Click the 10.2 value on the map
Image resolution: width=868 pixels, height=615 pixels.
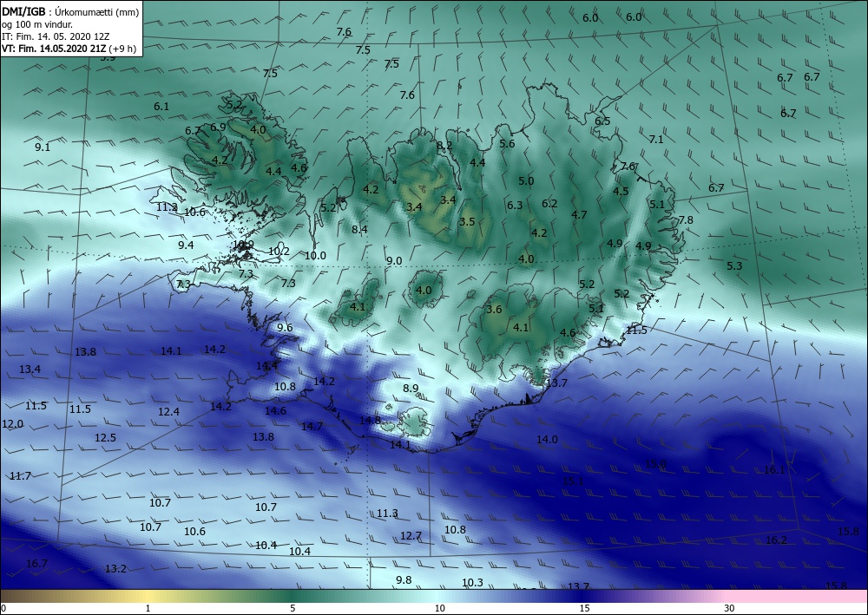coord(279,251)
